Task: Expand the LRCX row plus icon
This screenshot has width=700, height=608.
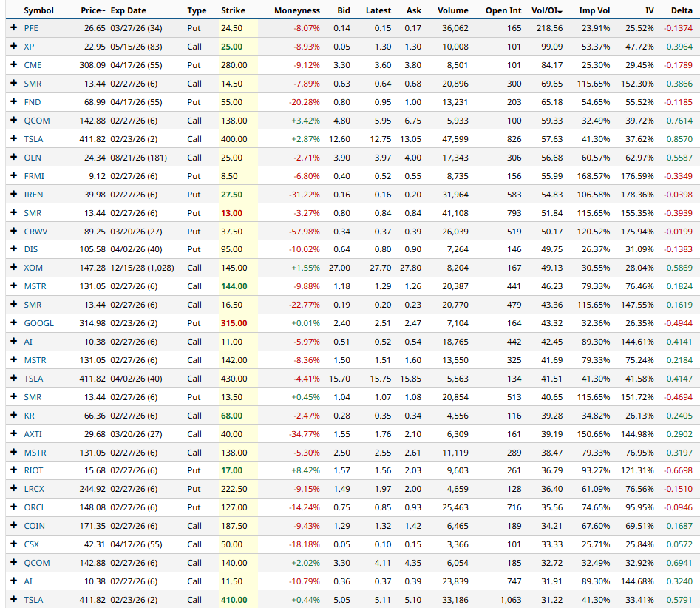Action: click(x=14, y=488)
